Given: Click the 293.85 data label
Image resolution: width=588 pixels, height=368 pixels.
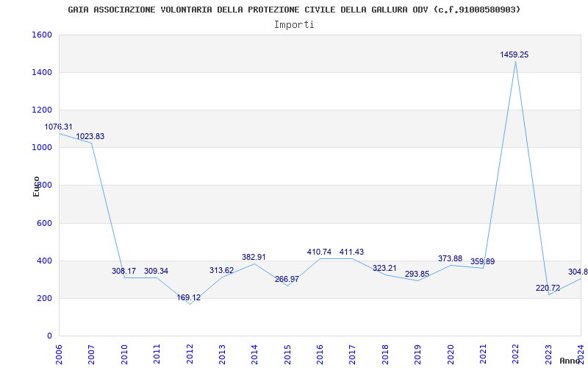Looking at the screenshot, I should pos(417,274).
